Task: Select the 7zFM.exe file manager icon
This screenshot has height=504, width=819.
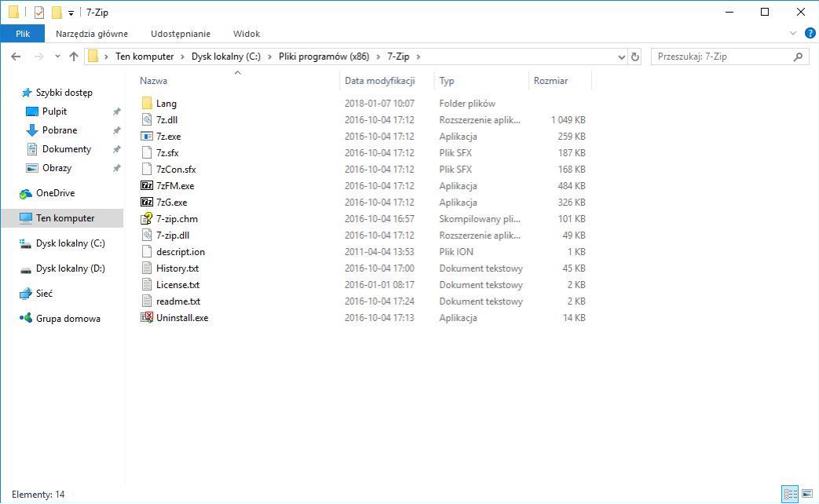Action: [x=147, y=185]
